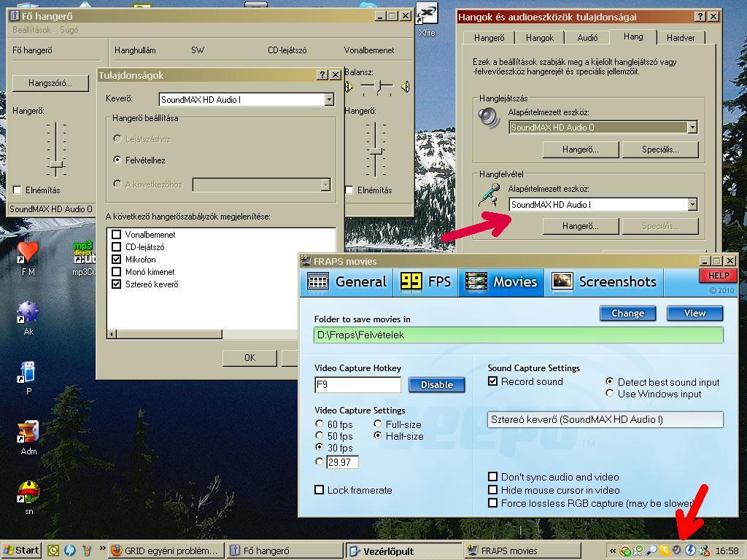Click the green circular tray icon

pos(625,551)
